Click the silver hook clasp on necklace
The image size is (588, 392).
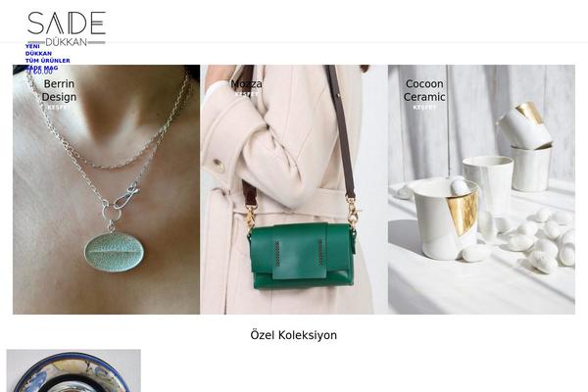pos(125,198)
